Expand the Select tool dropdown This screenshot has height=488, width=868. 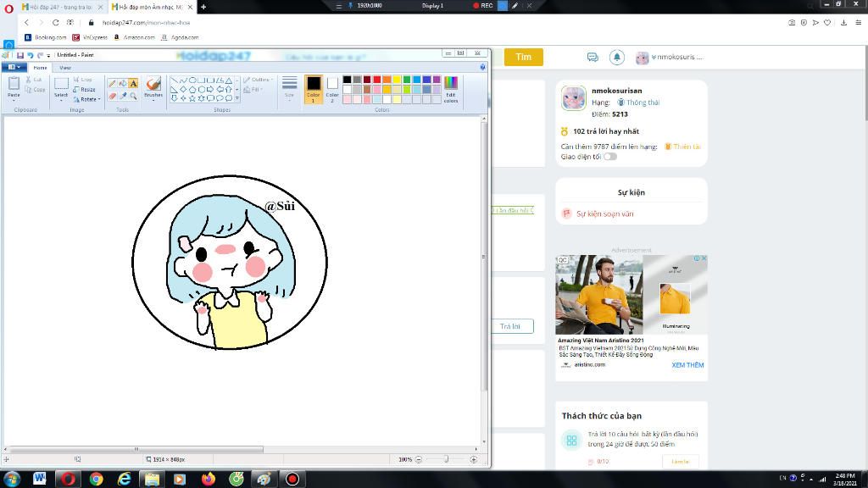coord(61,100)
